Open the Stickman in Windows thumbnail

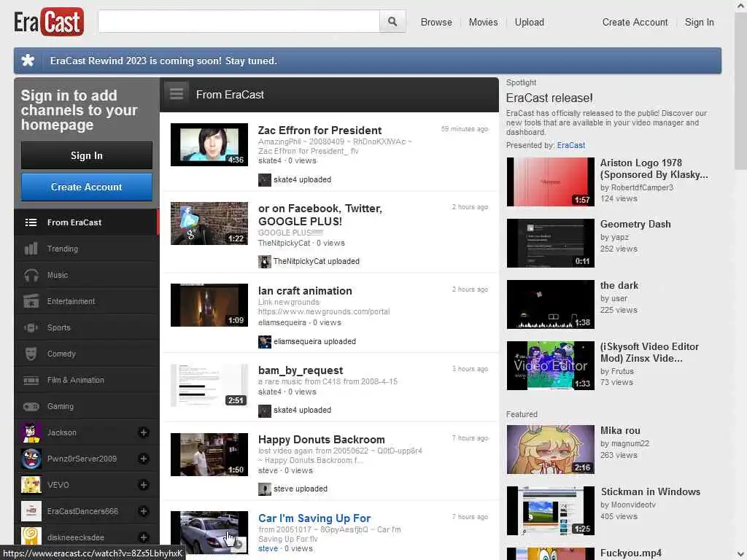click(x=550, y=510)
